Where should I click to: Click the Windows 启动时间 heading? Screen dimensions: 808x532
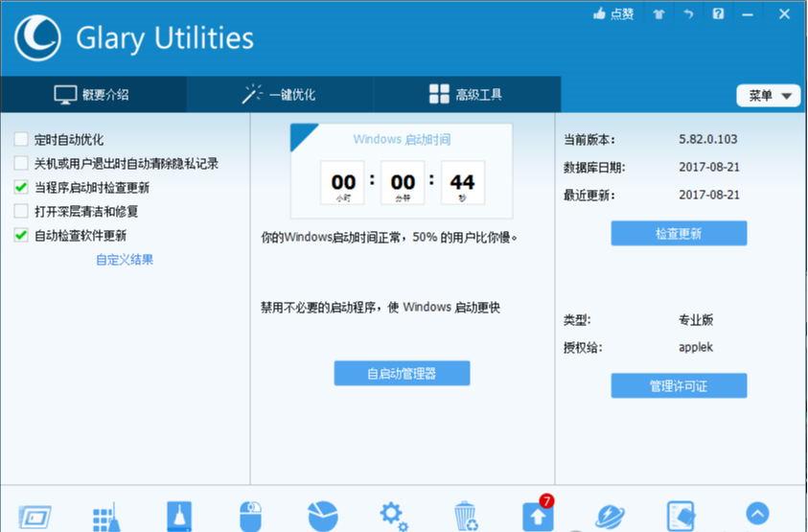pos(402,139)
